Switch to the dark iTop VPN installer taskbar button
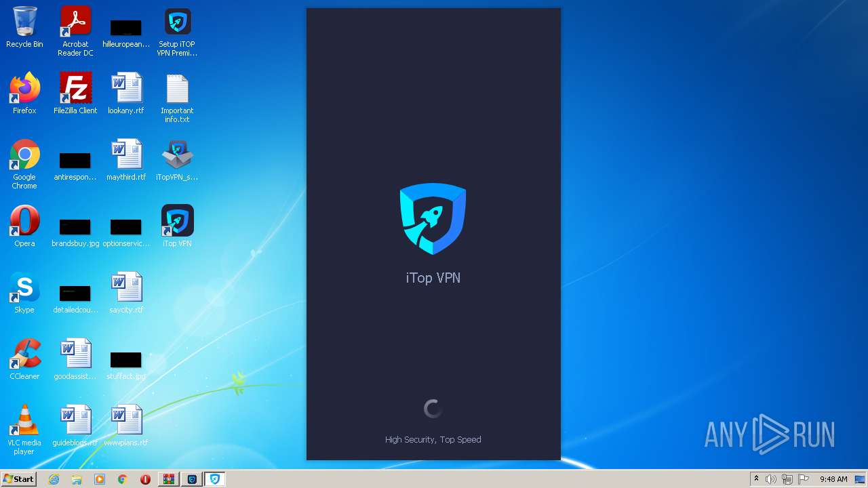 click(x=192, y=479)
